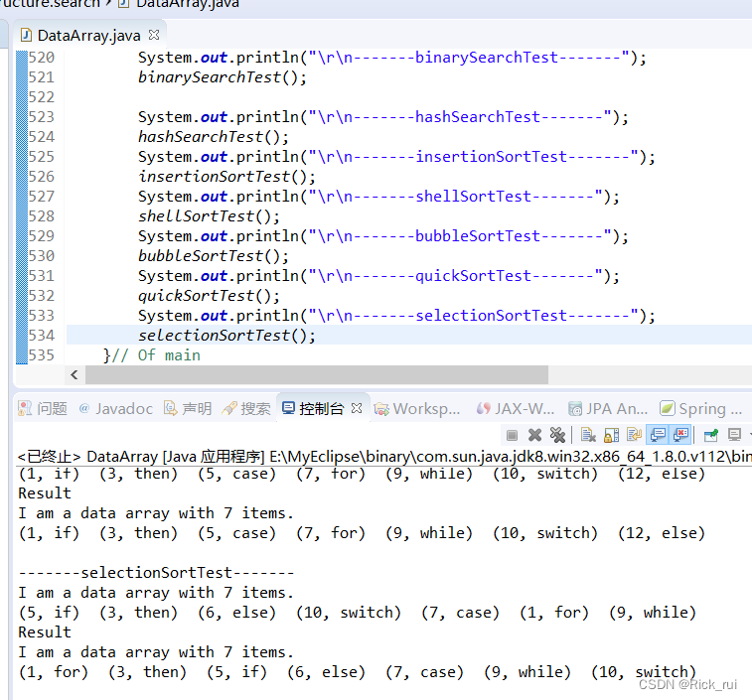752x700 pixels.
Task: Click the binarySearchTest(); call on line 521
Action: coord(223,77)
